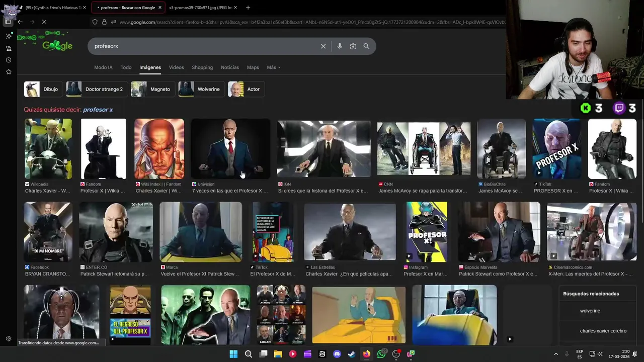Select the Todo search tab
This screenshot has height=362, width=644.
[126, 67]
